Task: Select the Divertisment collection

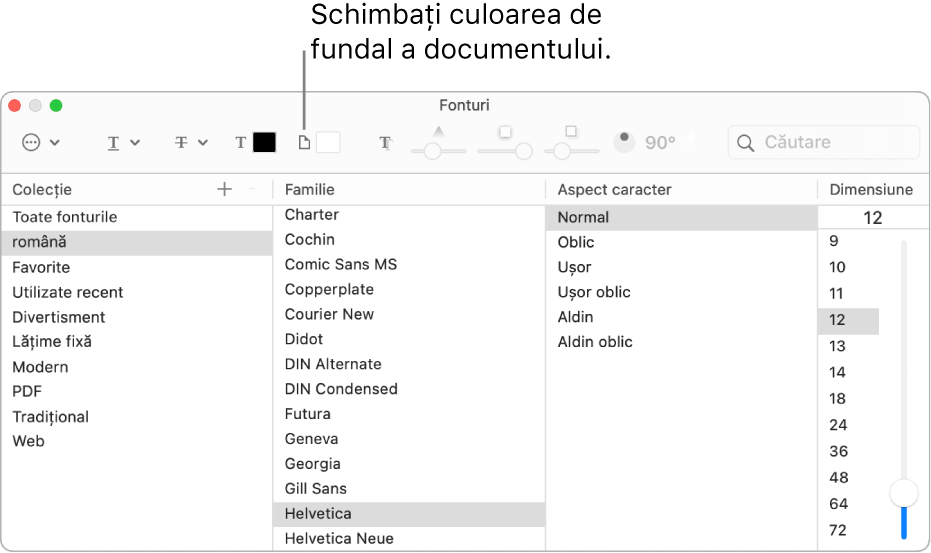Action: [x=137, y=317]
